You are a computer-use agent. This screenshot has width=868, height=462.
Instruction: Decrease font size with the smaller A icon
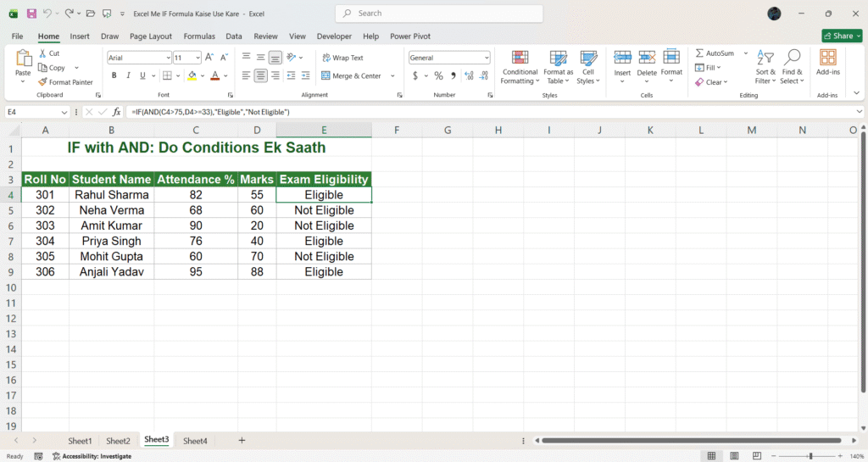(224, 57)
